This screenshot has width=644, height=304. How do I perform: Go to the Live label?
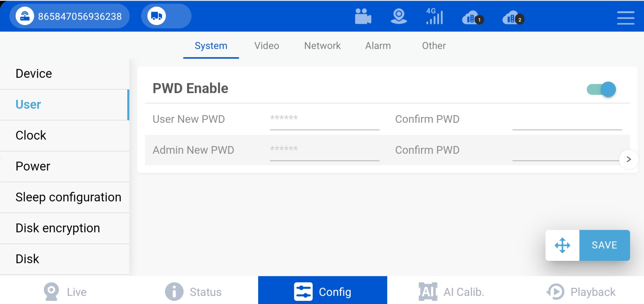77,292
